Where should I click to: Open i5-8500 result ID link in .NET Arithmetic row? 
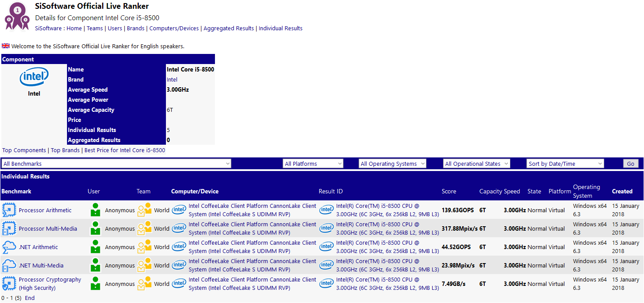click(x=387, y=247)
